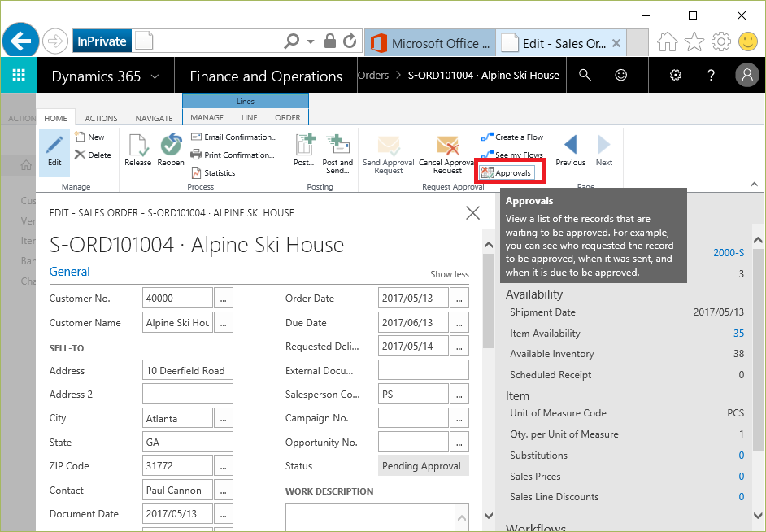The width and height of the screenshot is (766, 532).
Task: Click the State field containing GA
Action: 188,442
